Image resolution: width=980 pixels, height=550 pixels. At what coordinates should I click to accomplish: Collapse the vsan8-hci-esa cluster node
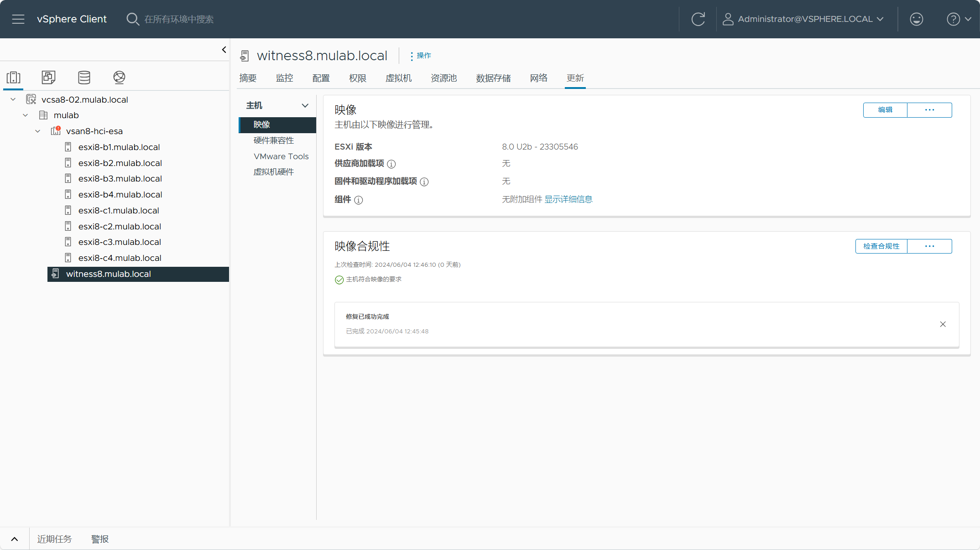(38, 131)
